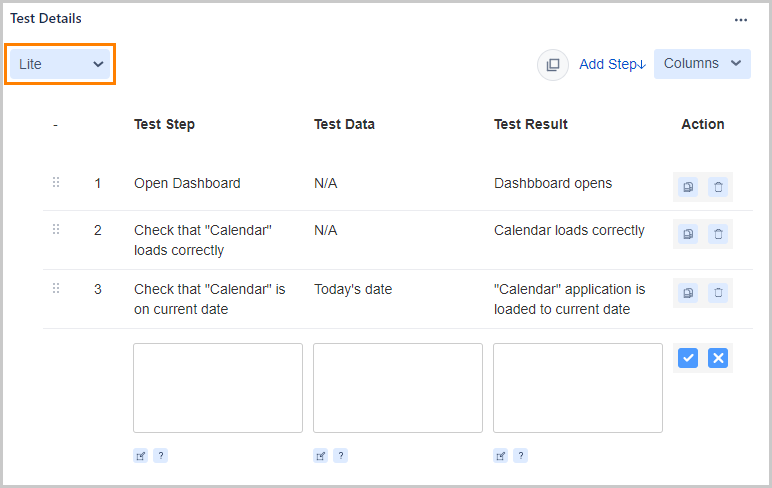Expand the Columns dropdown

click(702, 64)
